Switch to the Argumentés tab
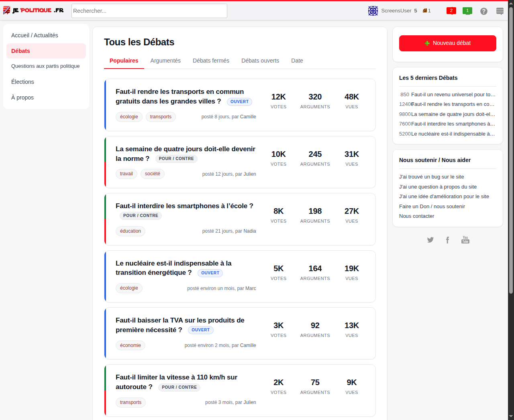Viewport: 514px width, 420px height. [165, 61]
